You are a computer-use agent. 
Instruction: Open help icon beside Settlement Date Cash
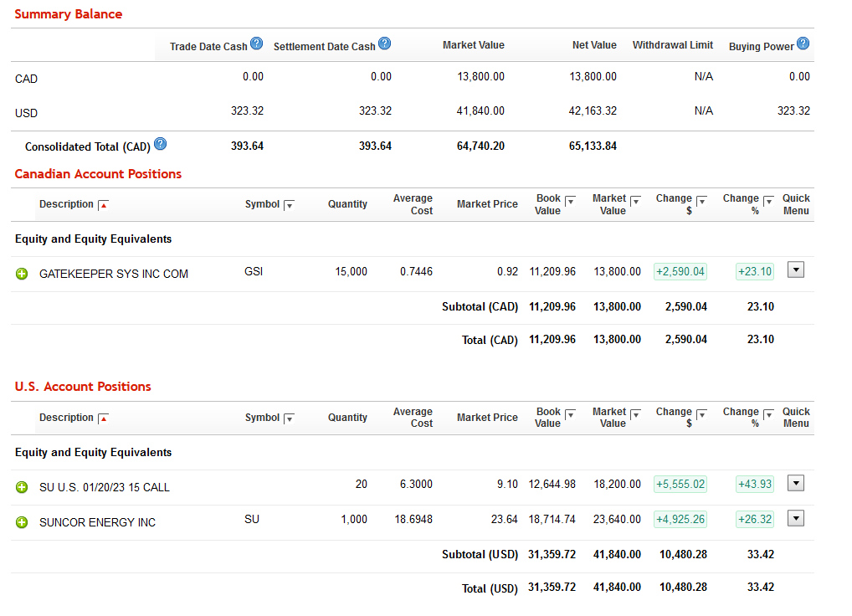coord(385,44)
